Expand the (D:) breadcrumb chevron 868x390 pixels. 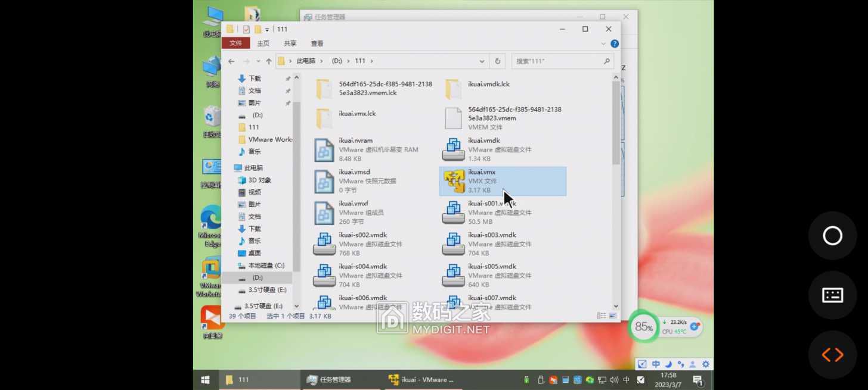(x=348, y=61)
